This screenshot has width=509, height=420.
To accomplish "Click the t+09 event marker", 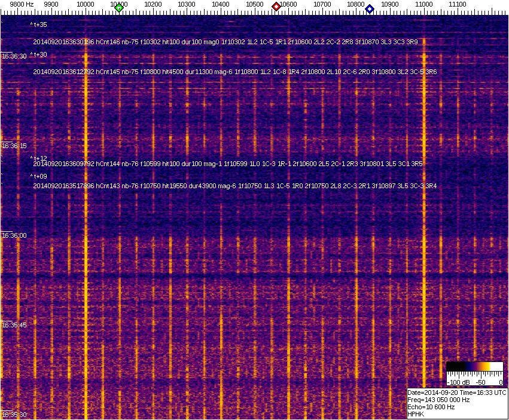I will click(39, 176).
